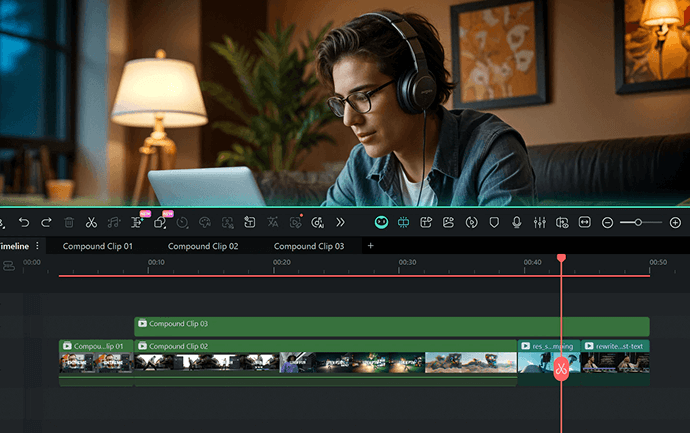Image resolution: width=690 pixels, height=433 pixels.
Task: Open the AI music icon
Action: tap(318, 223)
